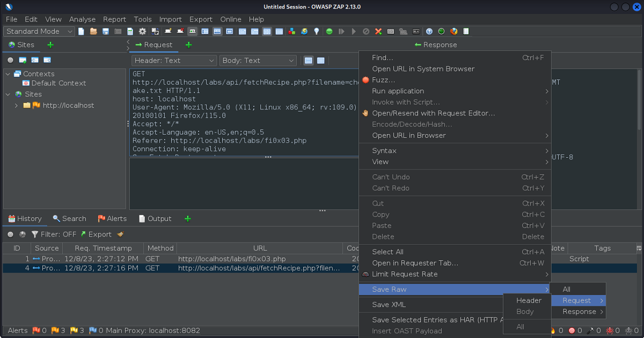Click green plus beside Output tab
The image size is (644, 338).
pyautogui.click(x=187, y=219)
